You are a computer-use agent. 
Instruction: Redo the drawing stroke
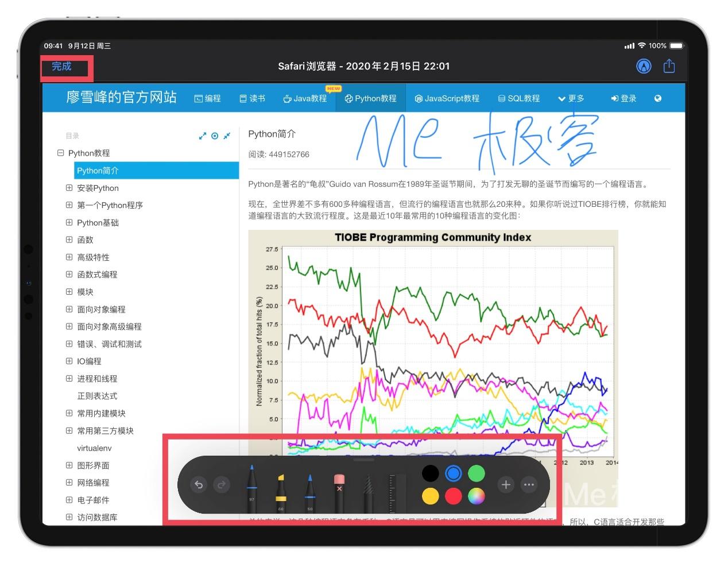(x=221, y=485)
